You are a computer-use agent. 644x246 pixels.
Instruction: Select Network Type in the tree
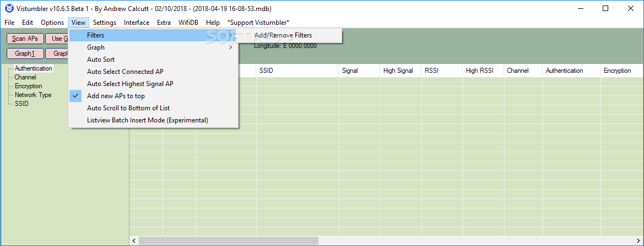[33, 95]
